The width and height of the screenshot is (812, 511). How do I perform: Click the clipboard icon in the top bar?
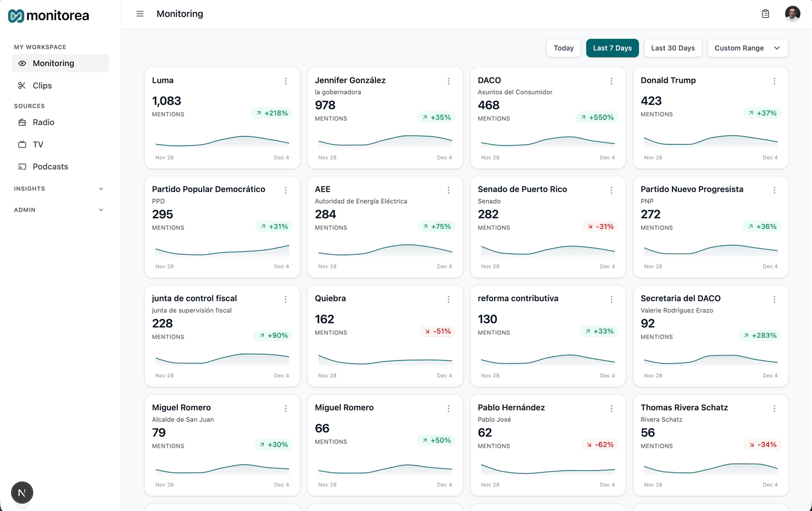[765, 14]
